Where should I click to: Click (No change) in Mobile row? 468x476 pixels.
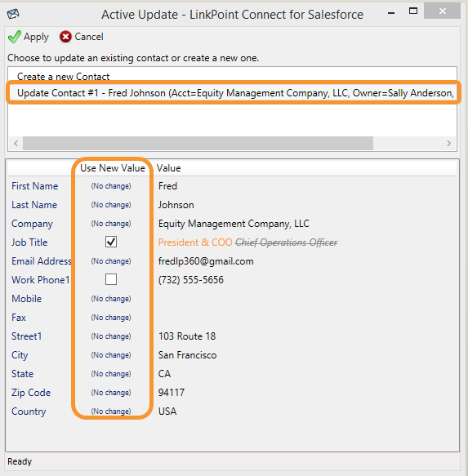click(x=111, y=299)
